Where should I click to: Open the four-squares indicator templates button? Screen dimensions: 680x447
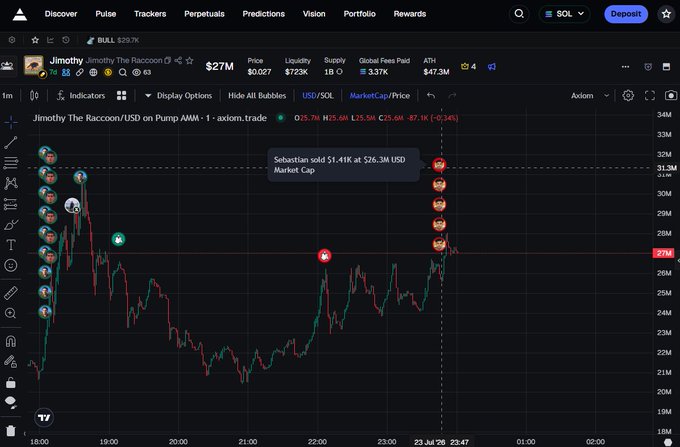point(121,95)
